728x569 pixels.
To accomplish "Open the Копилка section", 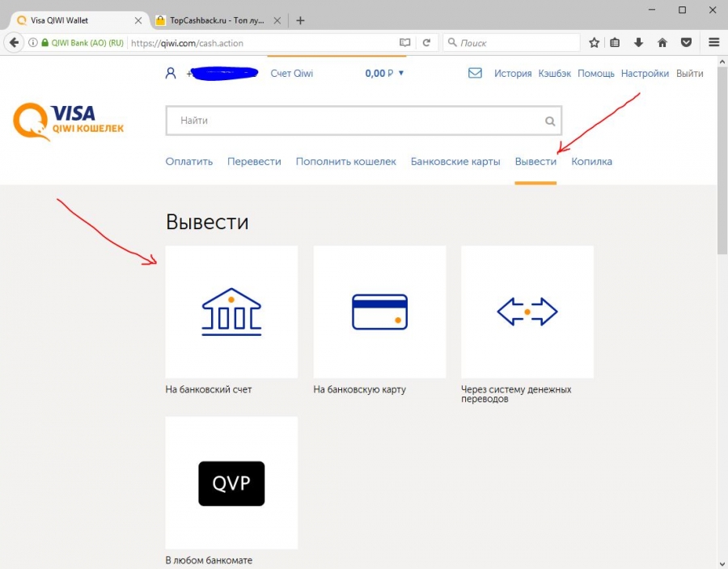I will coord(591,162).
